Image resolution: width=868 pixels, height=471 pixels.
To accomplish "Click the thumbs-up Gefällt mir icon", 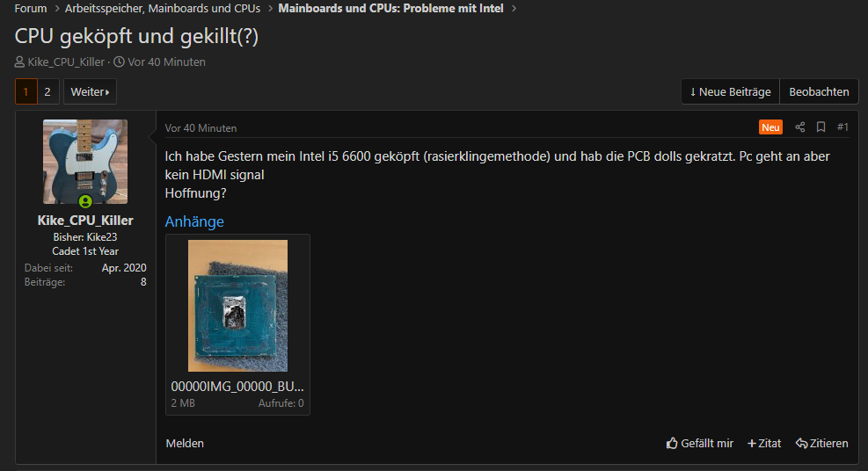I will click(x=672, y=443).
